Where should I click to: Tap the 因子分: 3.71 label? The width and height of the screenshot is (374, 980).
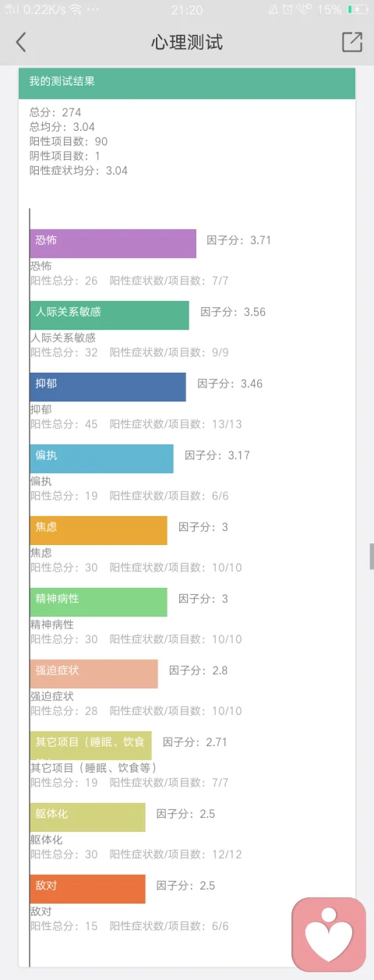238,240
